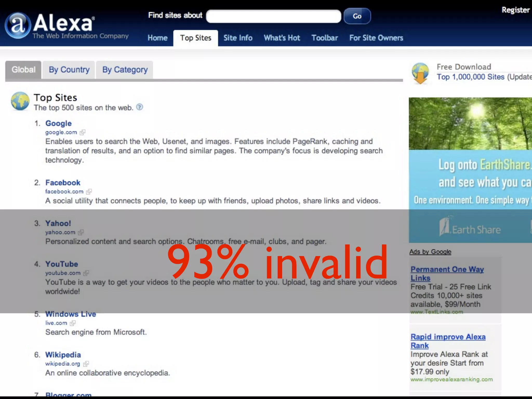The height and width of the screenshot is (399, 532).
Task: Open What's Hot menu item
Action: [282, 38]
